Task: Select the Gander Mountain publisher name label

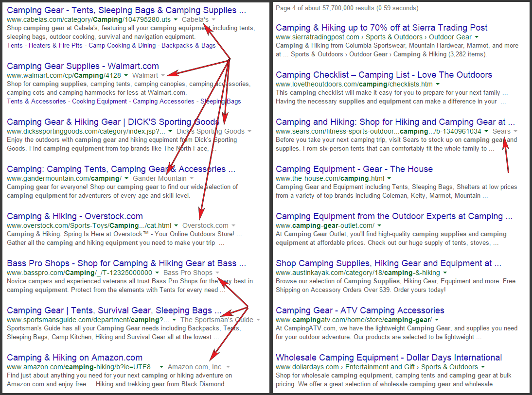Action: 160,178
